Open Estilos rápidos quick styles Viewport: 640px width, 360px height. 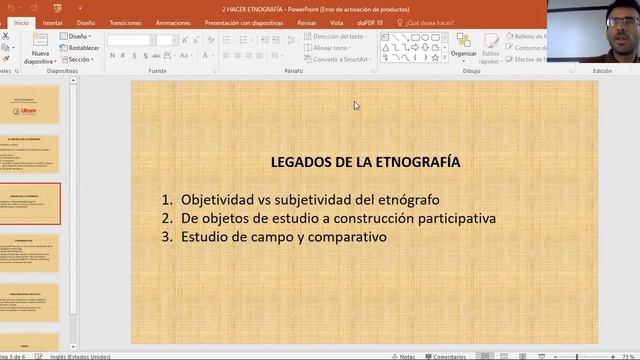pyautogui.click(x=490, y=49)
